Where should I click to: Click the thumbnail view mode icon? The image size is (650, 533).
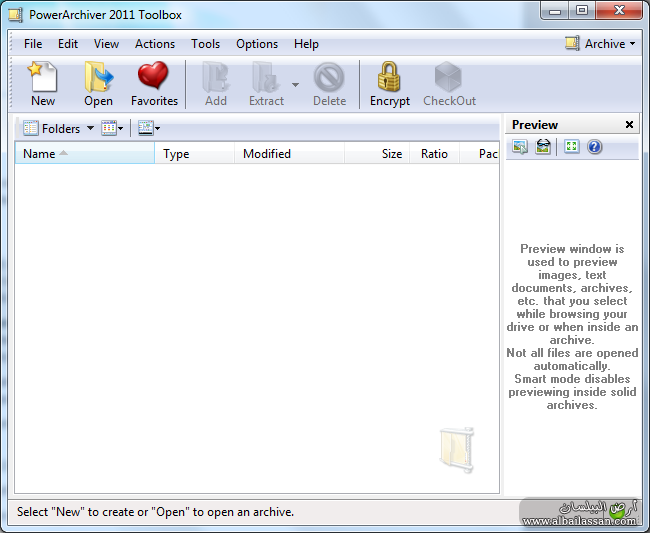(146, 128)
